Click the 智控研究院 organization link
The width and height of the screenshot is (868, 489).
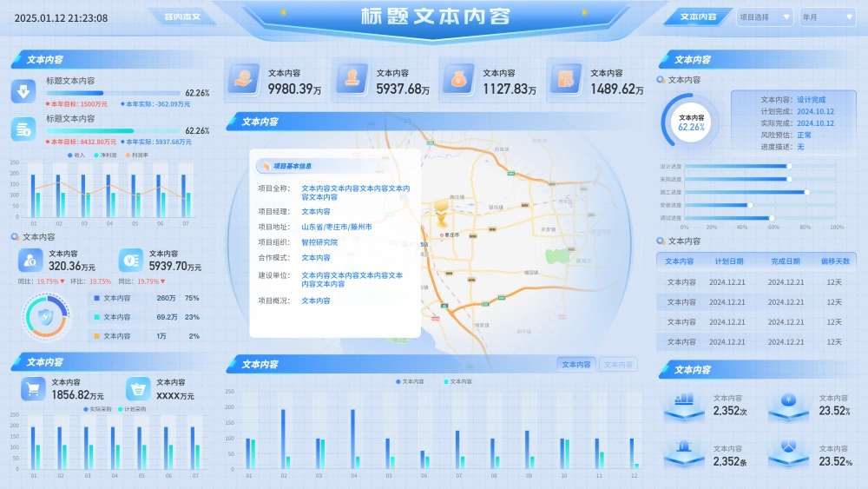tap(319, 242)
